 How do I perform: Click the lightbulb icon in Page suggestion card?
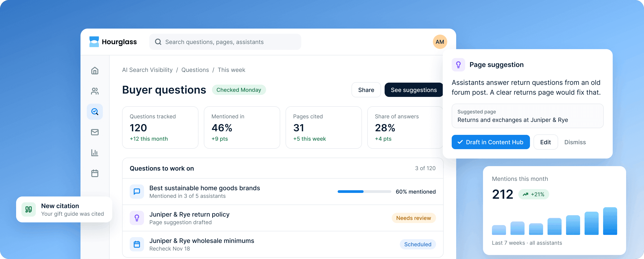point(458,65)
